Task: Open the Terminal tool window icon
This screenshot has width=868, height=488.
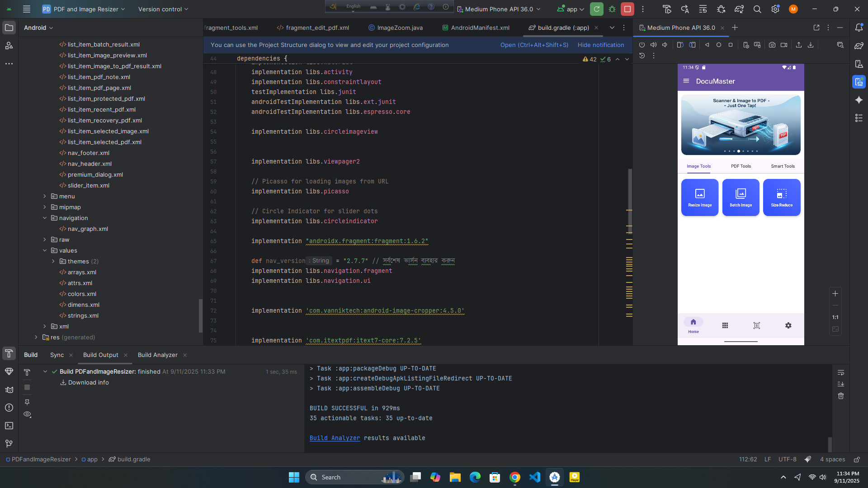Action: 9,426
